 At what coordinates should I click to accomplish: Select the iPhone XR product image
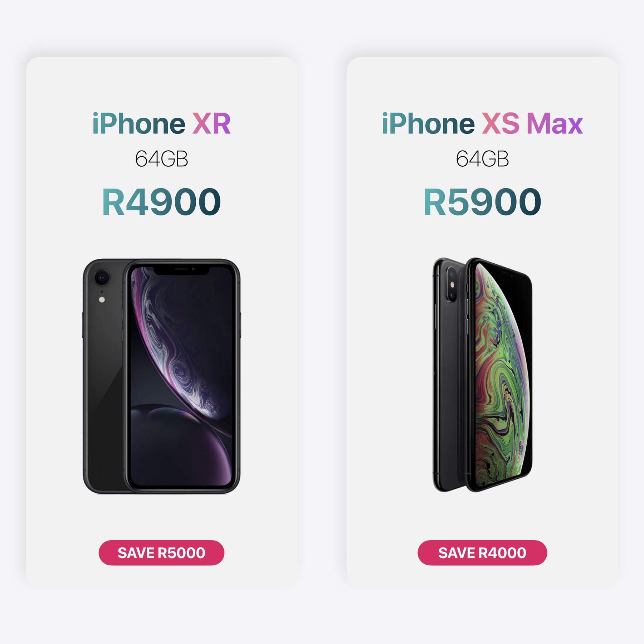(x=162, y=376)
